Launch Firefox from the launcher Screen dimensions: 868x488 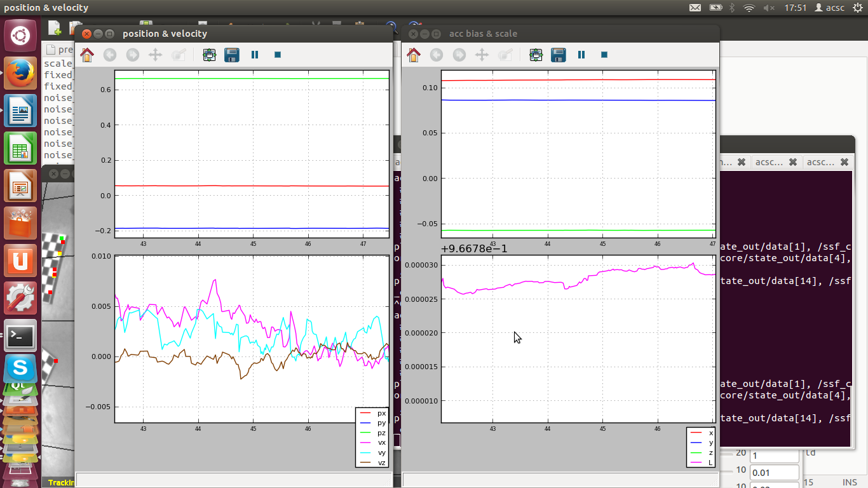point(20,73)
